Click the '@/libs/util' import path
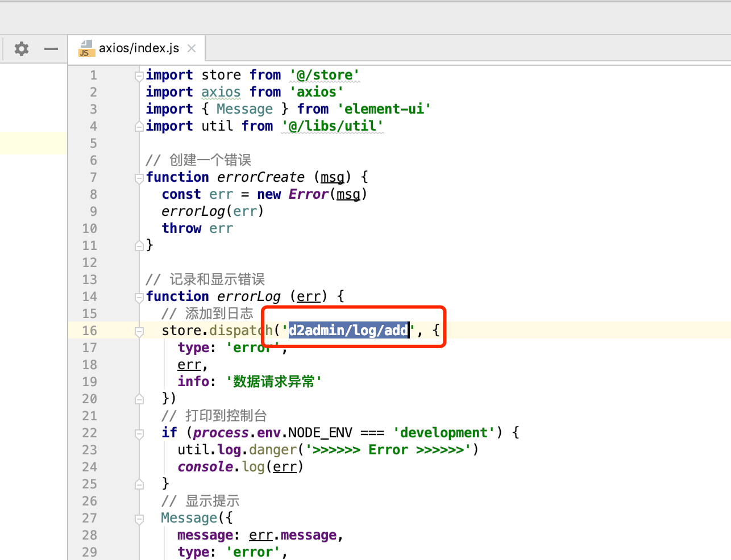 pyautogui.click(x=332, y=126)
